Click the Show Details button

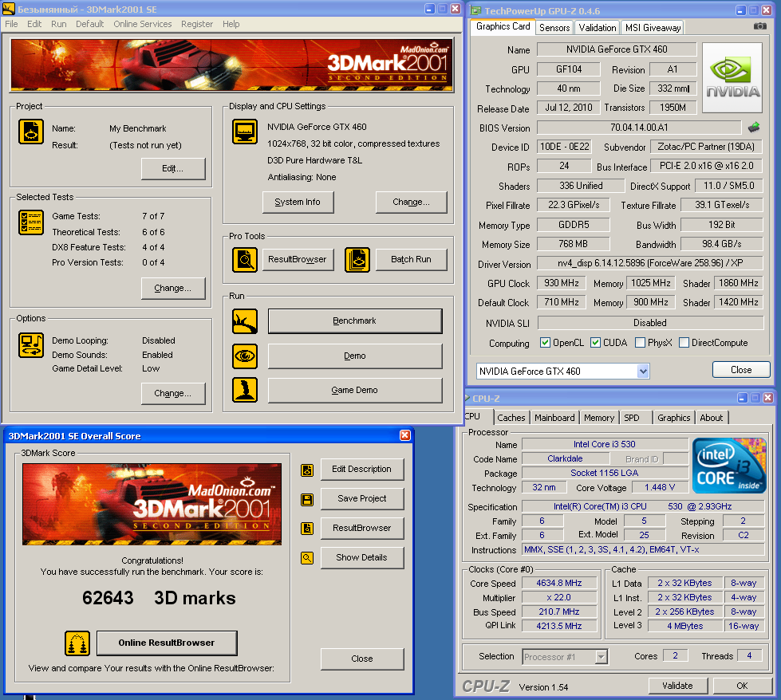pyautogui.click(x=362, y=557)
